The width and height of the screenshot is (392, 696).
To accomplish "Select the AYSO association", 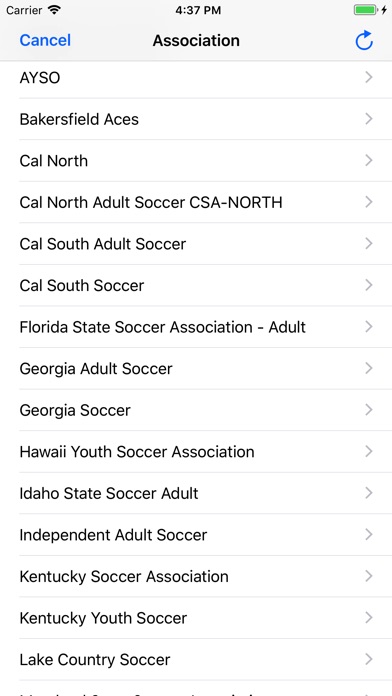I will pos(196,78).
